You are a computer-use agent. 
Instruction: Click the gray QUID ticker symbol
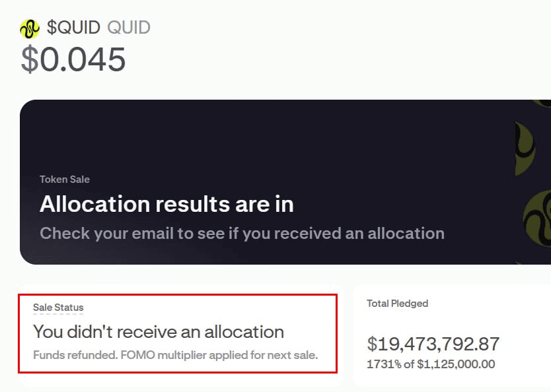tap(129, 27)
